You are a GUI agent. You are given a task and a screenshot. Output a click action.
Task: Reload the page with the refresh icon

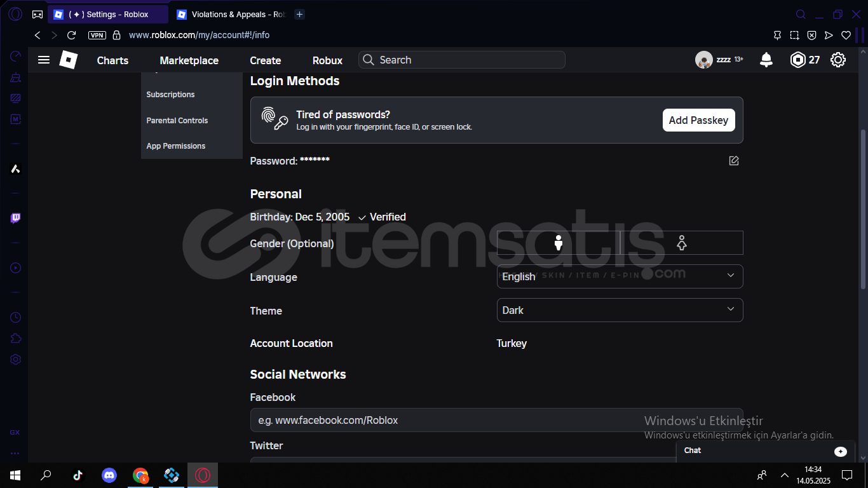(72, 35)
